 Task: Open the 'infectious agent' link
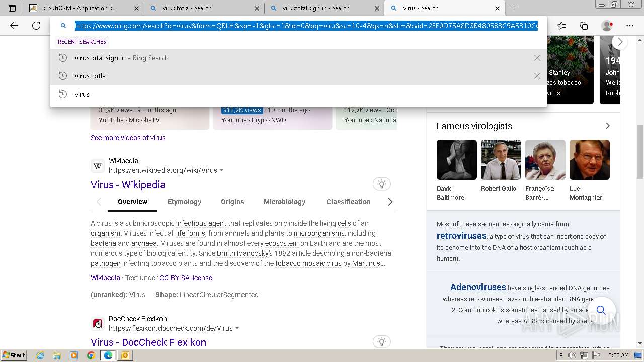[x=201, y=223]
